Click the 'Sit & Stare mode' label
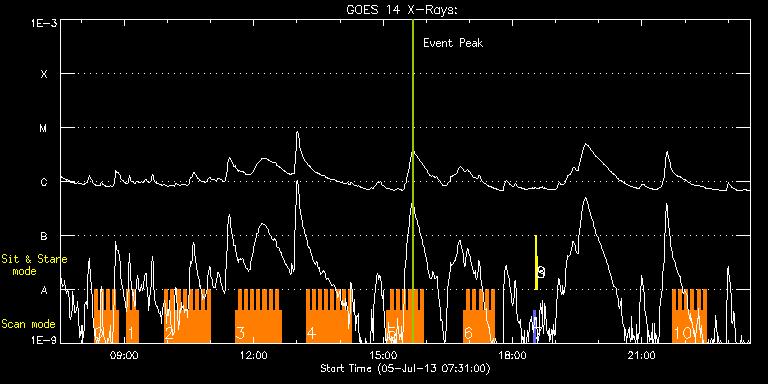The width and height of the screenshot is (768, 384). 34,265
